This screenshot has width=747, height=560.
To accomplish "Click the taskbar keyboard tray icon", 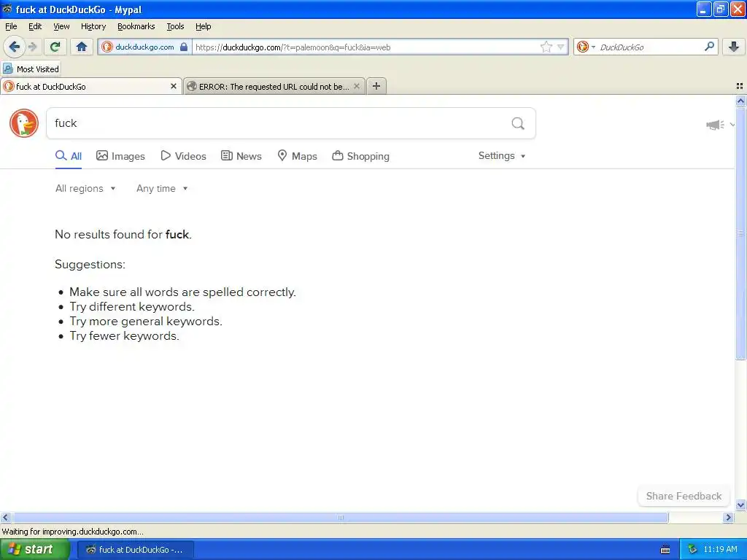I will pyautogui.click(x=665, y=550).
